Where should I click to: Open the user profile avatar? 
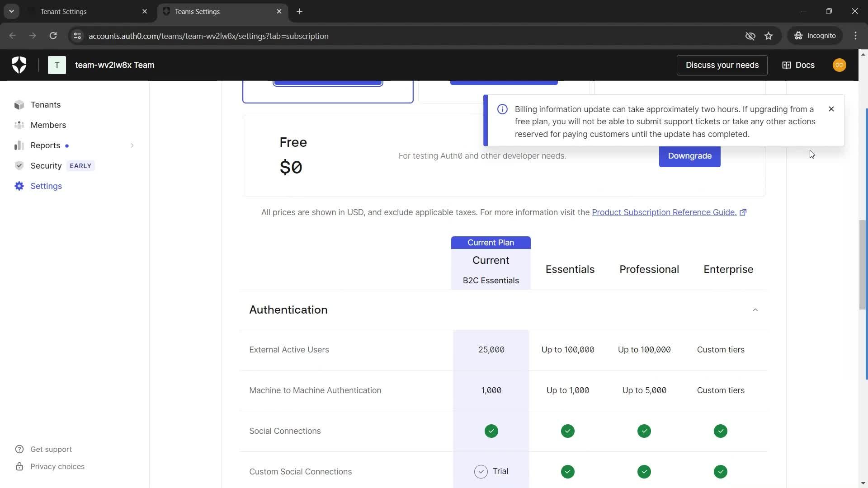[839, 65]
